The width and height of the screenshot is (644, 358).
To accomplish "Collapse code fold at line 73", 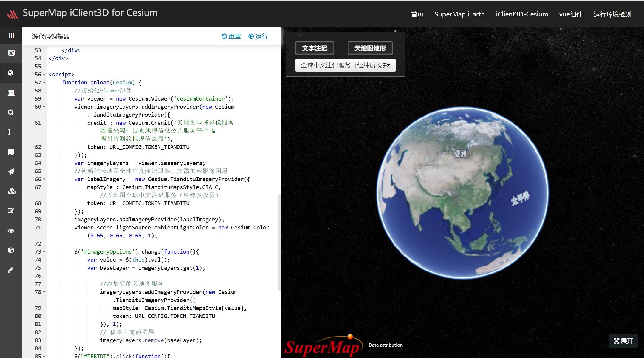I will click(x=44, y=252).
